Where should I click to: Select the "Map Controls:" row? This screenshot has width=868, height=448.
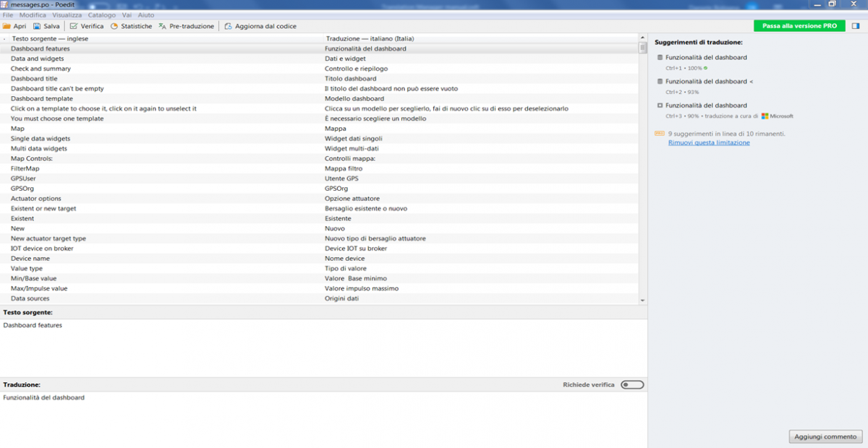click(32, 158)
